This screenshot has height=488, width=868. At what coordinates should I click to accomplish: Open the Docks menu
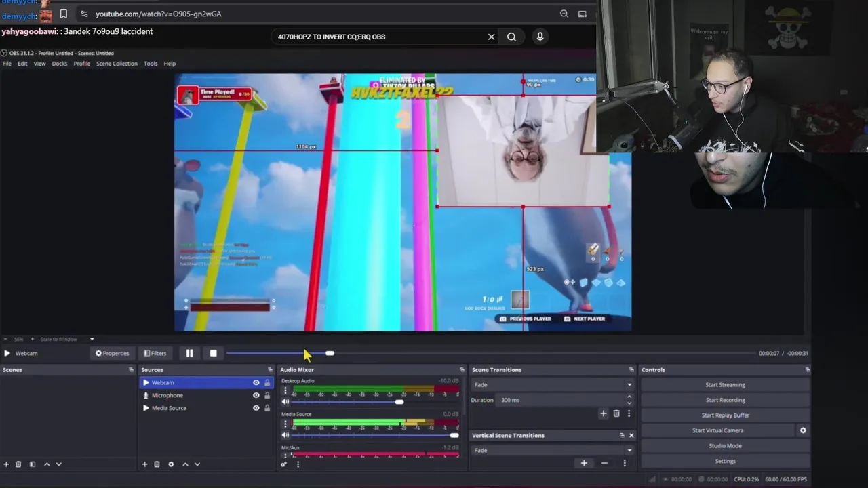click(60, 64)
